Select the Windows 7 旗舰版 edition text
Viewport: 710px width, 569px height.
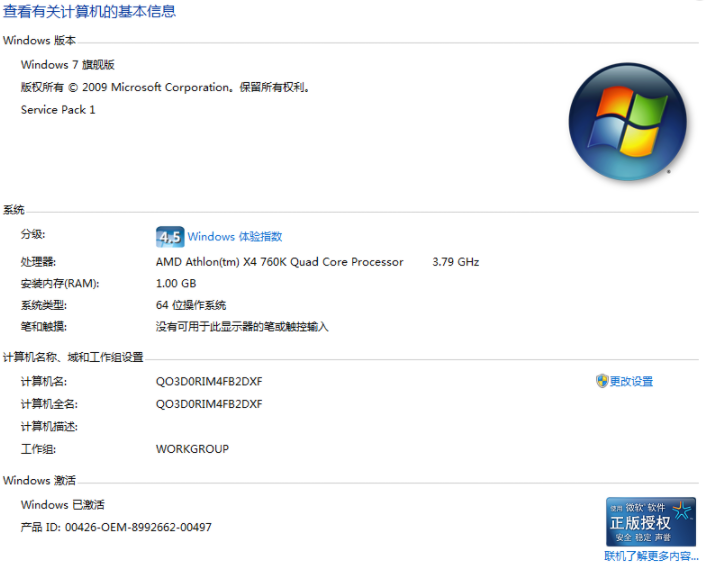(68, 64)
